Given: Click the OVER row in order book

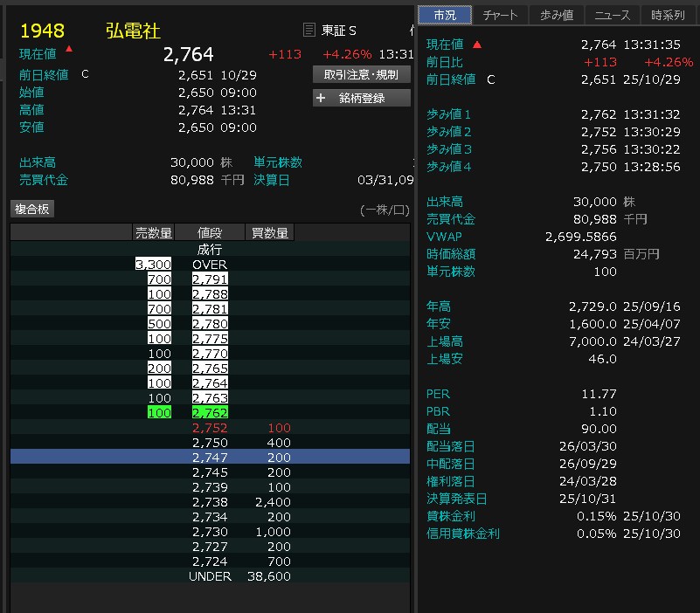Looking at the screenshot, I should [x=210, y=265].
